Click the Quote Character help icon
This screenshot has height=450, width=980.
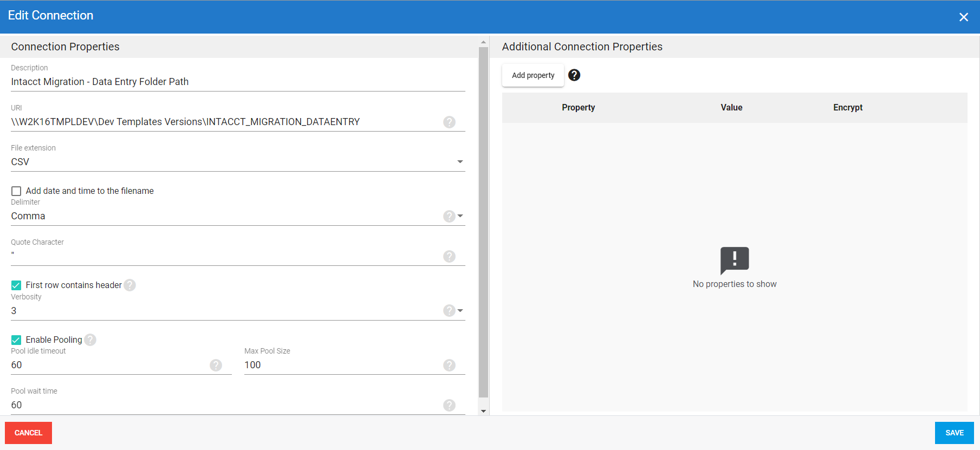(x=449, y=256)
